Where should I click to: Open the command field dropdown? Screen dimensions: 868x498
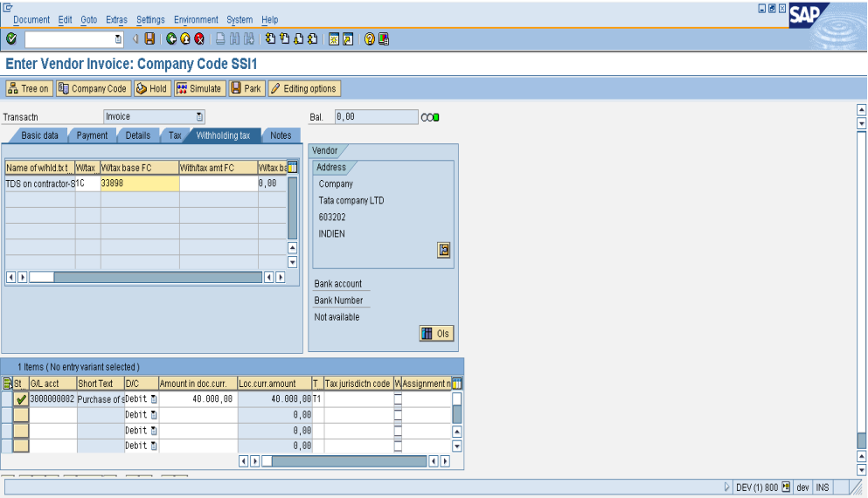pyautogui.click(x=118, y=39)
